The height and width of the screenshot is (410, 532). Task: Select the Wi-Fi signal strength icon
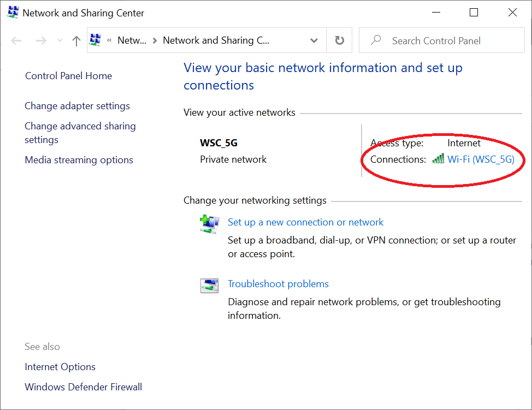tap(438, 159)
